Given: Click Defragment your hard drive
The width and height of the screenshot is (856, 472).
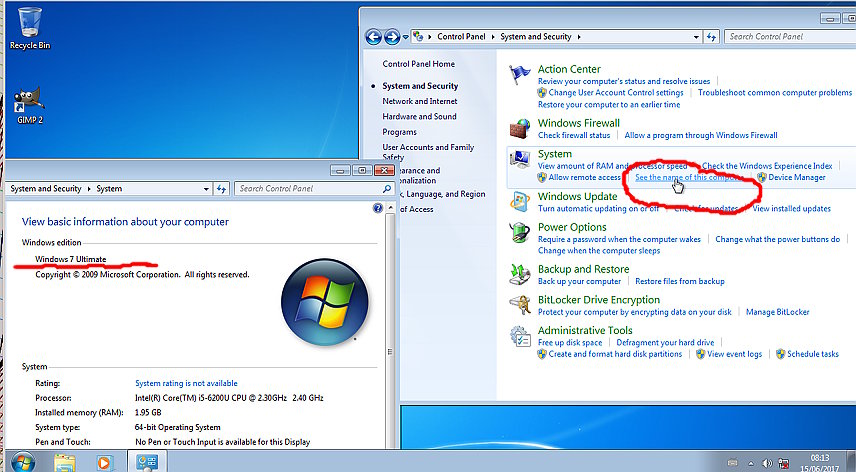Looking at the screenshot, I should coord(665,343).
